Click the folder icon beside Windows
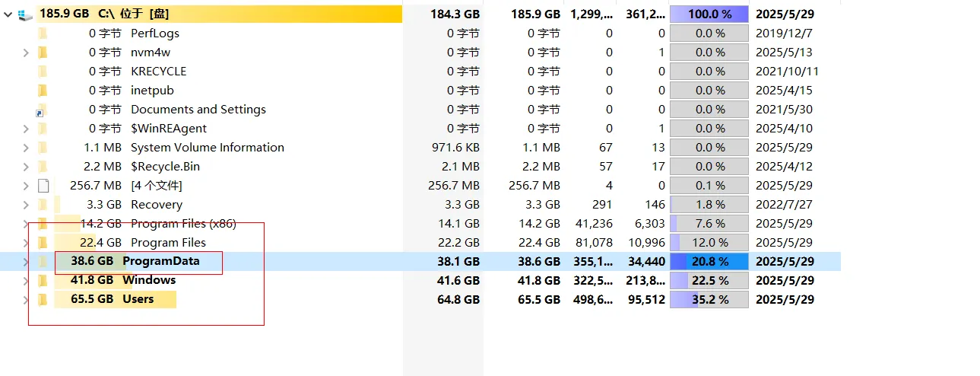980x376 pixels. click(43, 280)
